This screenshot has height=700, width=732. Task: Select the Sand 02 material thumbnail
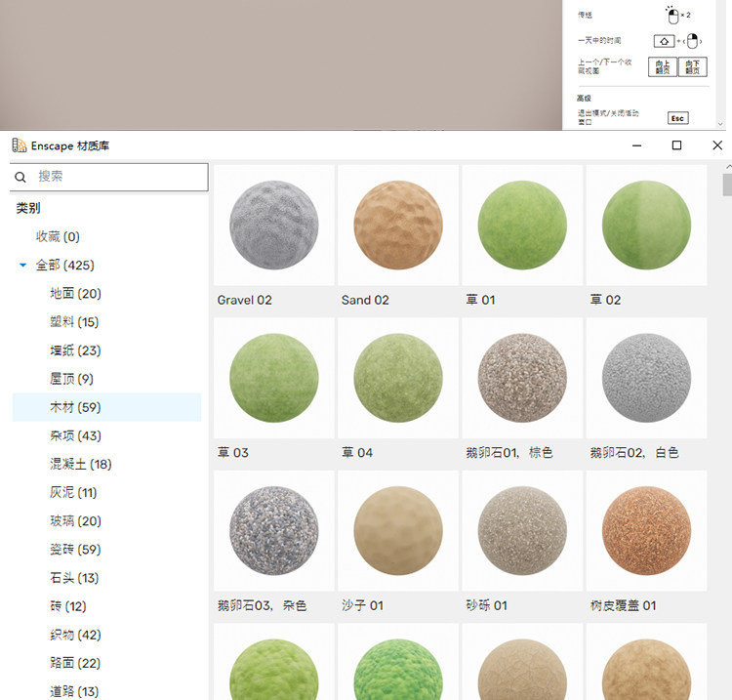(398, 226)
